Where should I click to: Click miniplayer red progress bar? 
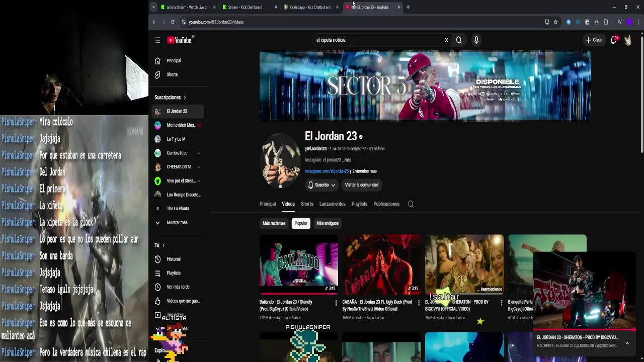click(584, 330)
